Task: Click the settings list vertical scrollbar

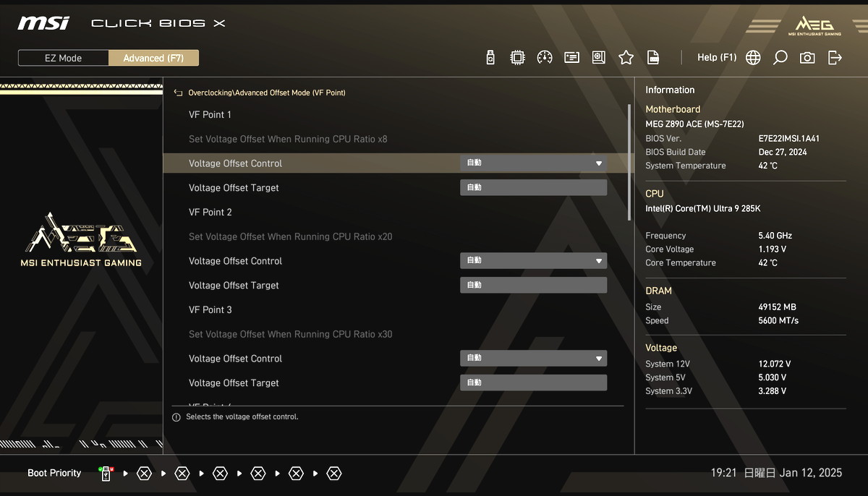Action: pos(629,163)
